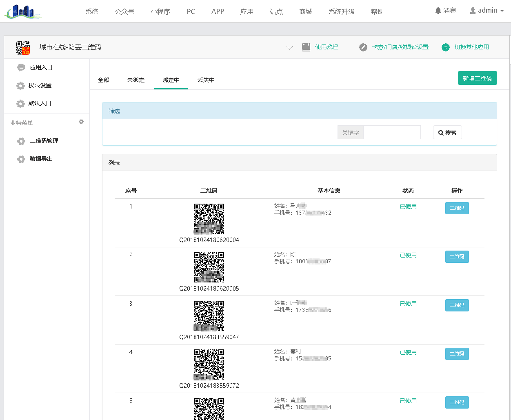Viewport: 511px width, 420px height.
Task: Switch to the 未绑定 tab
Action: click(x=136, y=80)
